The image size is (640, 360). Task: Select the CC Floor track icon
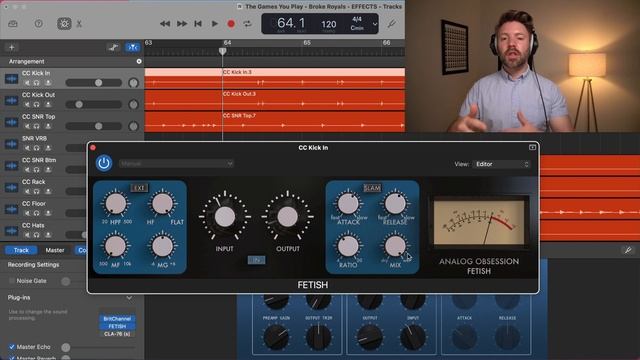pos(11,209)
